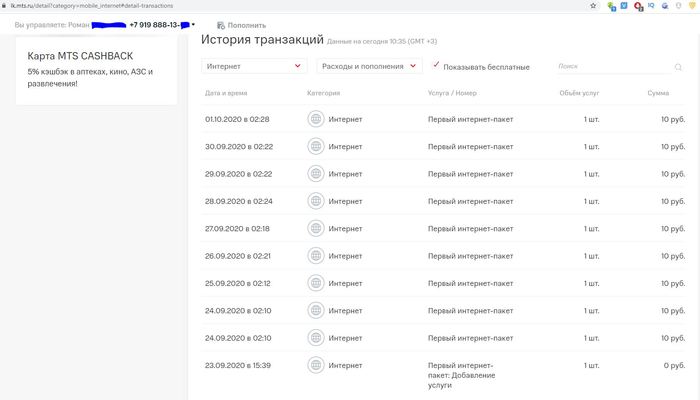Image resolution: width=700 pixels, height=400 pixels.
Task: Open phone number account switcher arrow
Action: (x=193, y=24)
